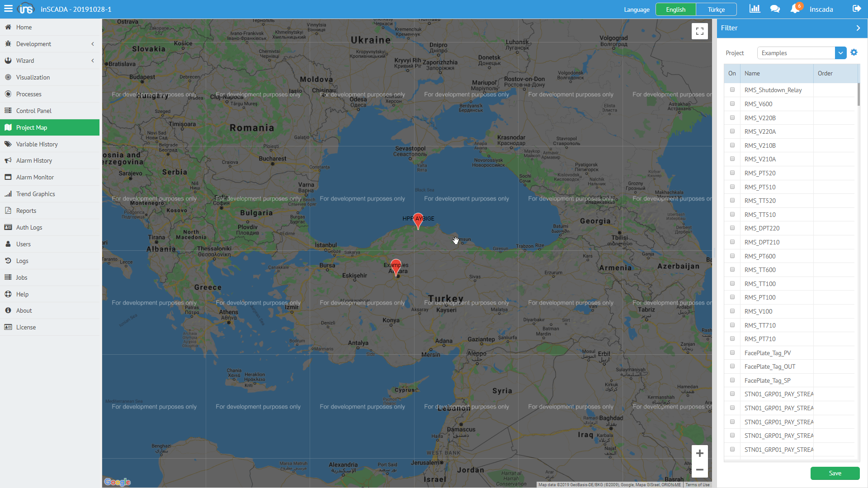Zoom in on the map
Screen dimensions: 868x488
click(700, 453)
